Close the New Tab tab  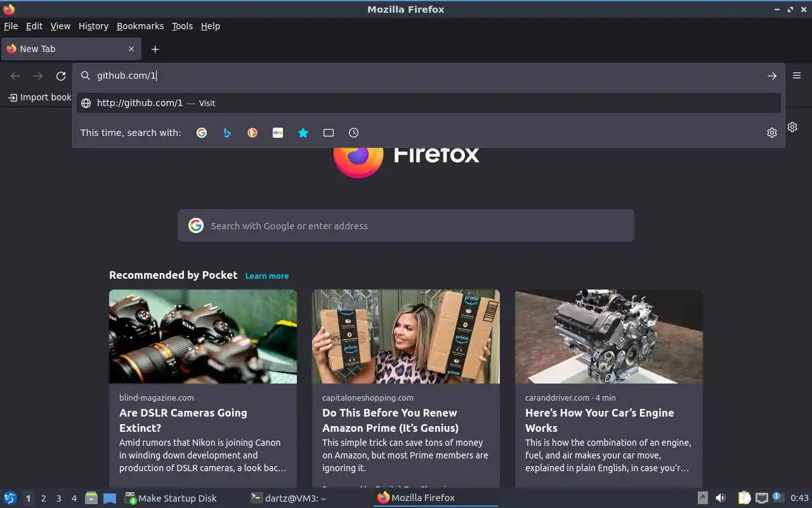(131, 49)
